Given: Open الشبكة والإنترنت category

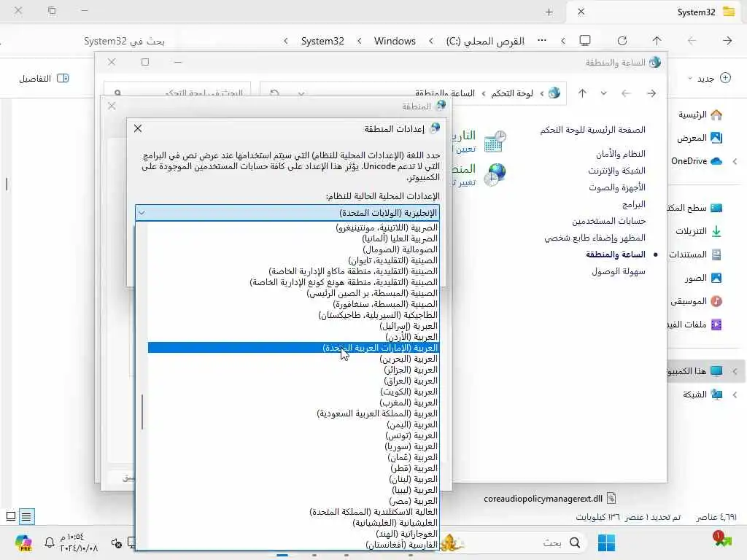Looking at the screenshot, I should [616, 171].
